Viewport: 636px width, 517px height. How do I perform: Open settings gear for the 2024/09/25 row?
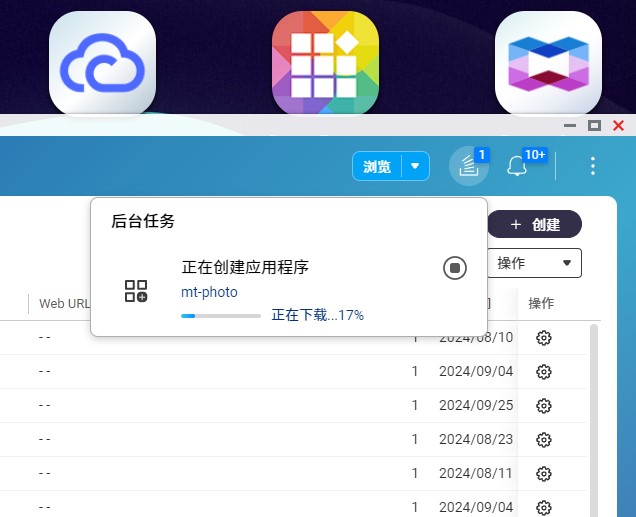point(544,406)
